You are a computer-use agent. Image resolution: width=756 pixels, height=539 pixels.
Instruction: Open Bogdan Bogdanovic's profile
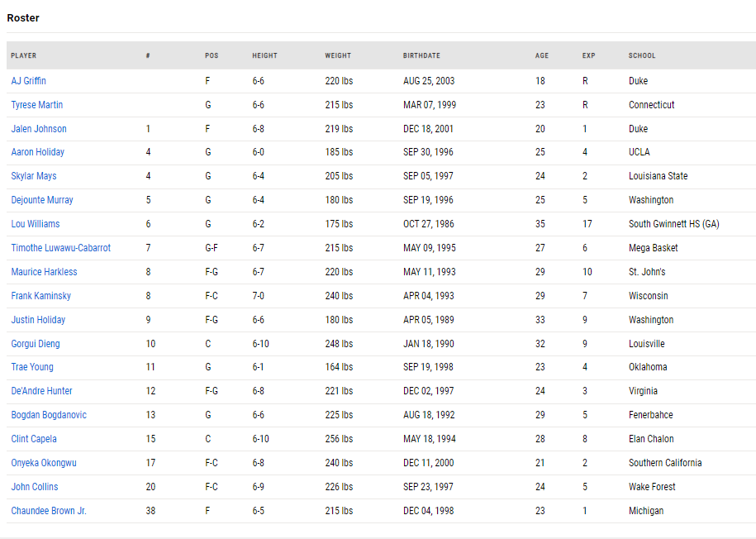click(x=49, y=415)
